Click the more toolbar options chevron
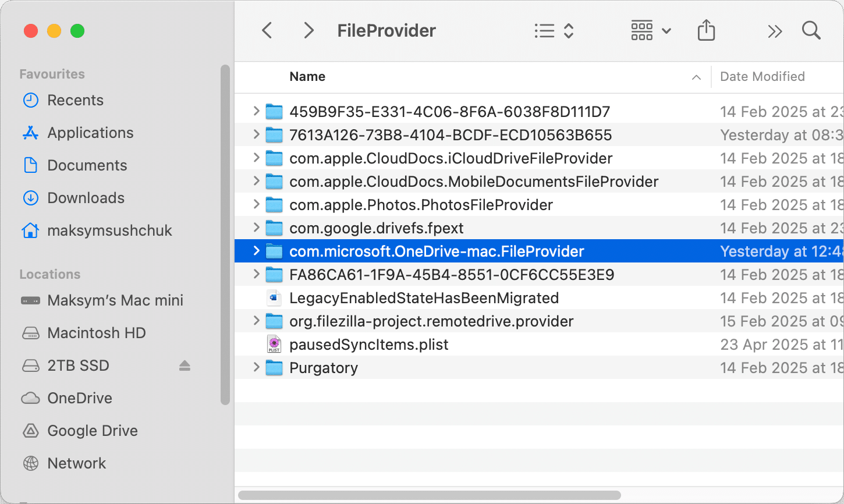Viewport: 844px width, 504px height. coord(775,30)
